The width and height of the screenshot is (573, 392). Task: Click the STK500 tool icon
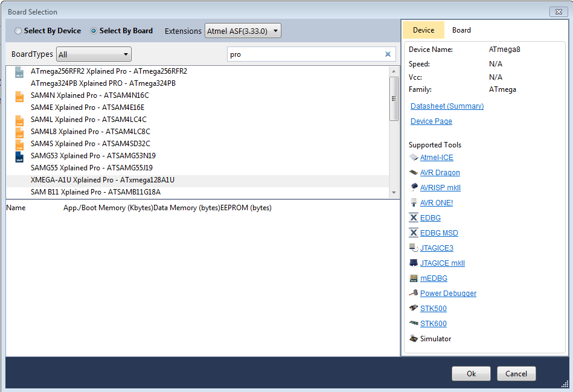414,308
